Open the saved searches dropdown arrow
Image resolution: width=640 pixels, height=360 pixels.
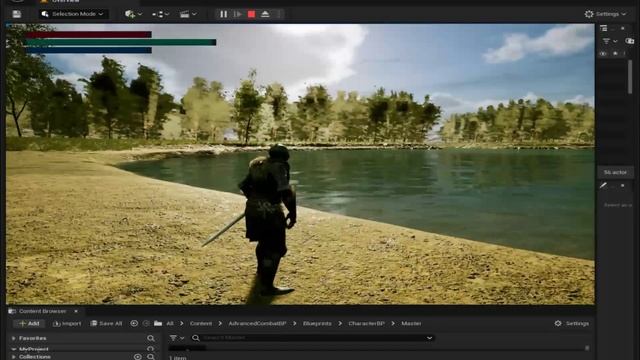pyautogui.click(x=429, y=338)
